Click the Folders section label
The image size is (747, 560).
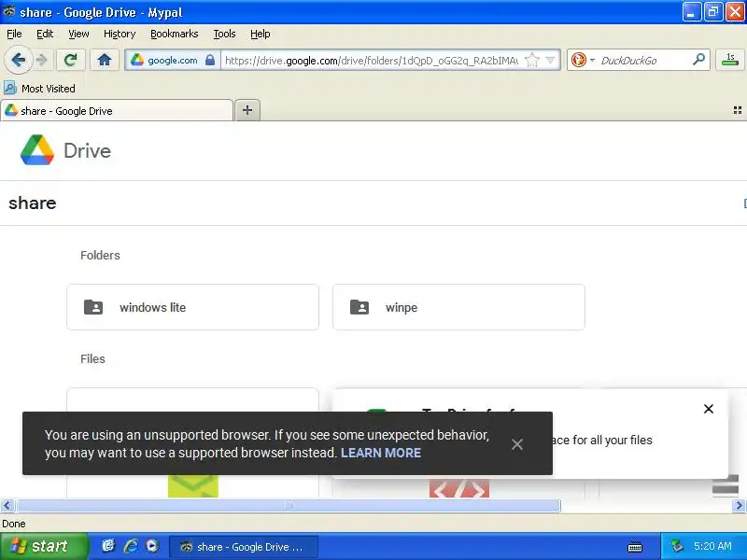coord(100,255)
